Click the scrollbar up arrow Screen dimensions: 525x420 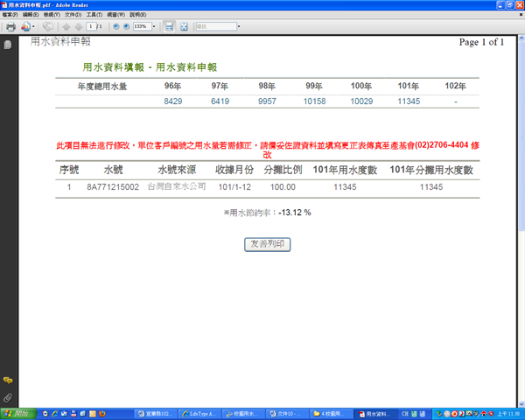click(521, 38)
